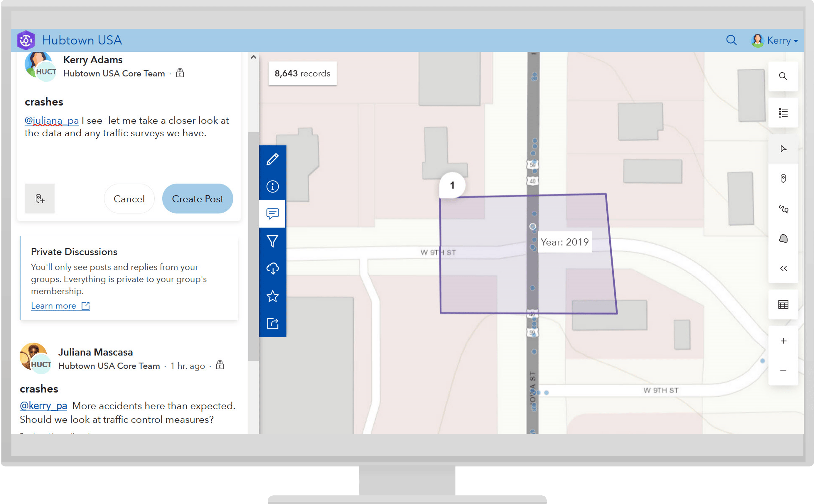
Task: Open the info panel icon
Action: tap(272, 186)
